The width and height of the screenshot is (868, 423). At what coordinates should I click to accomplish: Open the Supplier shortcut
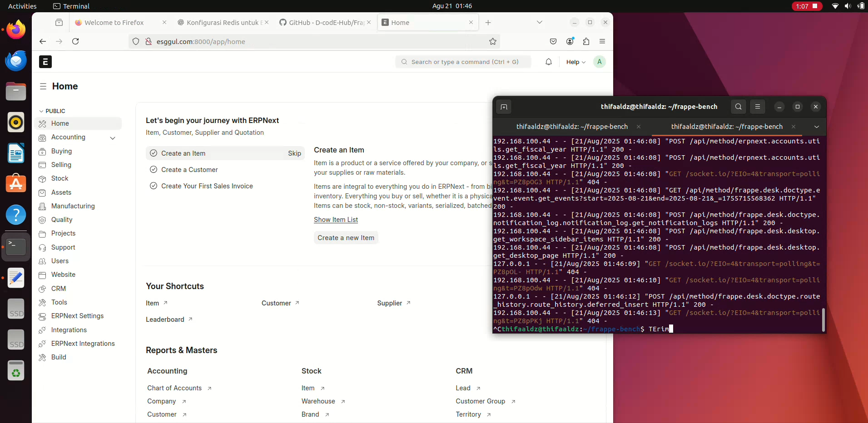coord(394,303)
